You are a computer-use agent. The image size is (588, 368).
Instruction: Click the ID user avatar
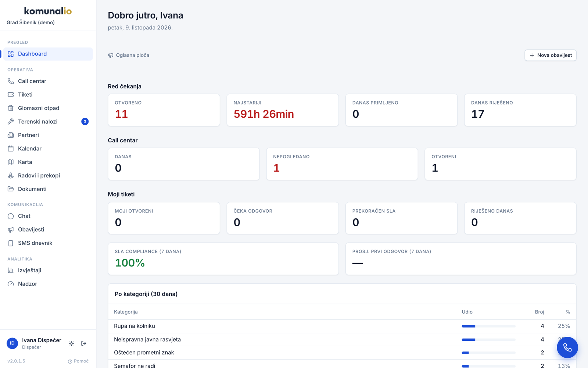click(12, 343)
